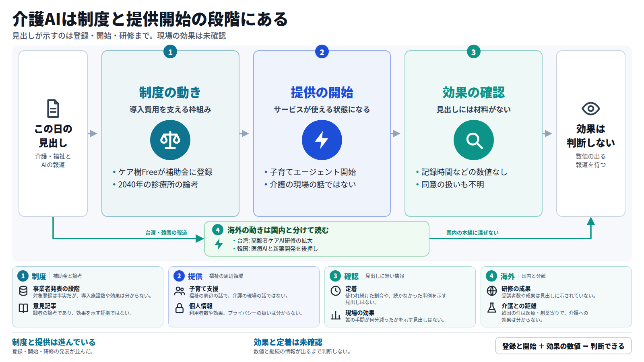Click the 制度 label in the bottom card
644x362 pixels.
[x=39, y=276]
